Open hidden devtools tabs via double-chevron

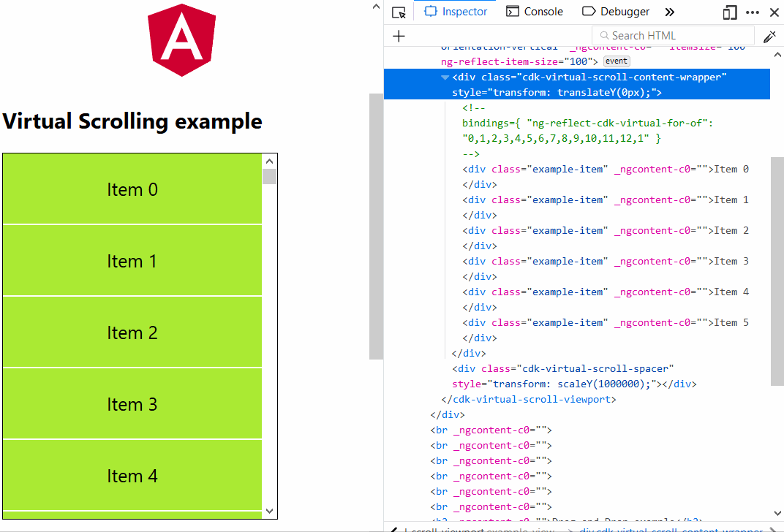click(668, 12)
